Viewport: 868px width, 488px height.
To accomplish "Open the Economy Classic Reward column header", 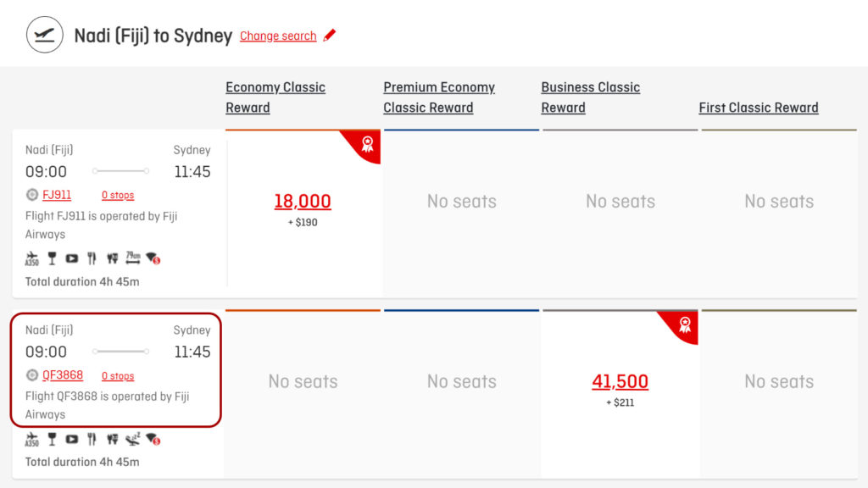I will 275,97.
